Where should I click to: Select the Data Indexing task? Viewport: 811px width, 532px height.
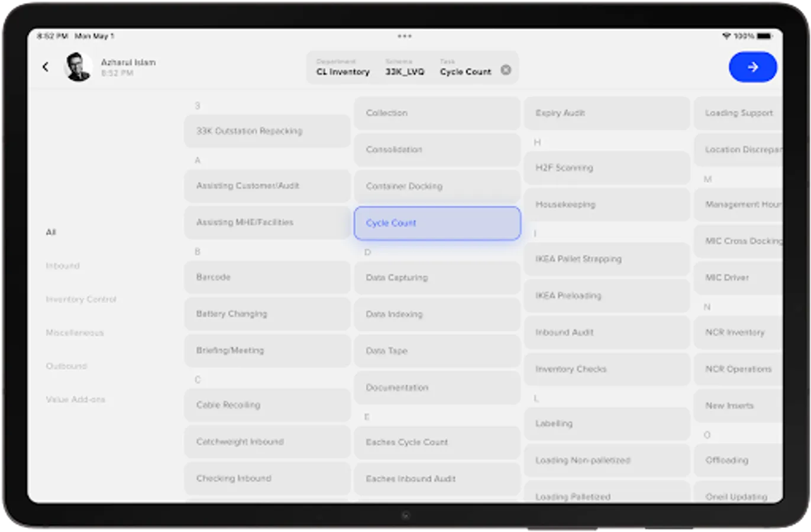pos(437,314)
